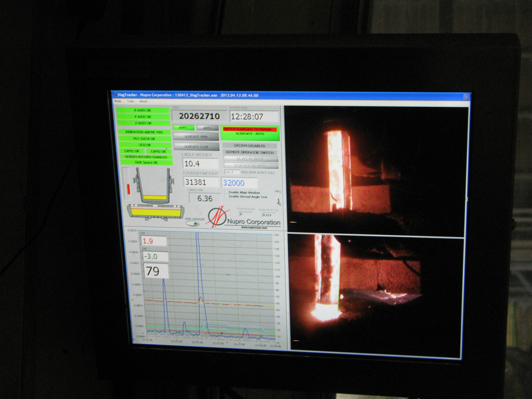This screenshot has height=399, width=532.
Task: Click the Vortex Alarm button
Action: click(251, 166)
